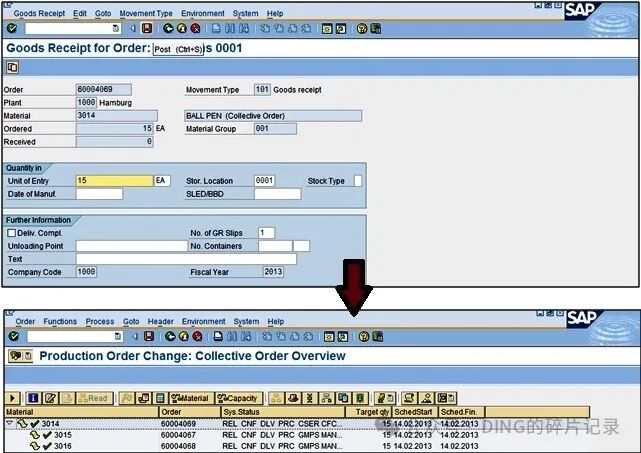Click the Material button in collective order toolbar
641x453 pixels.
pos(190,398)
